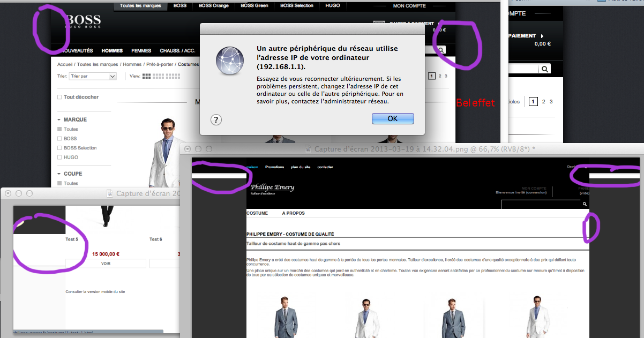Open the NOUVEAUTÉS menu

tap(78, 51)
